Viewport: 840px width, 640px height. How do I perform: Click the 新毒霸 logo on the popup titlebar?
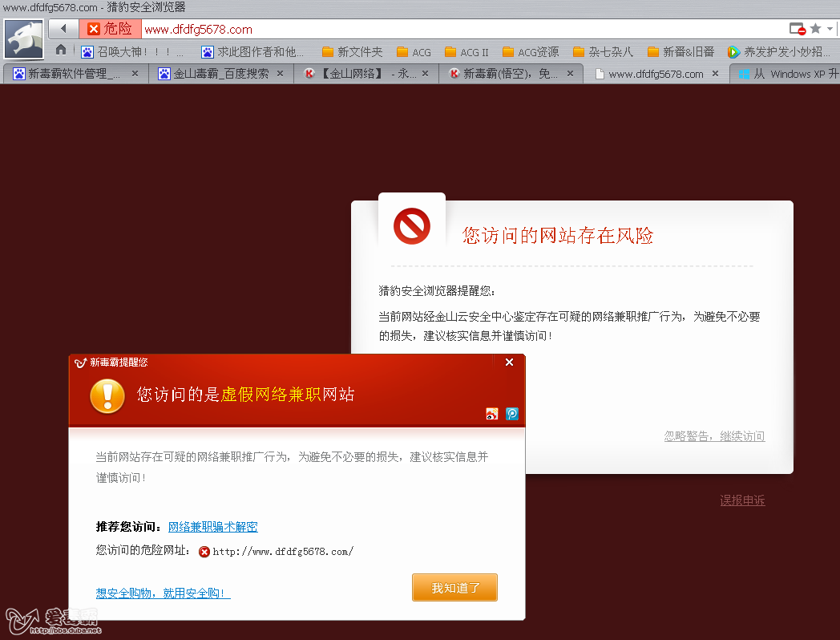[79, 363]
